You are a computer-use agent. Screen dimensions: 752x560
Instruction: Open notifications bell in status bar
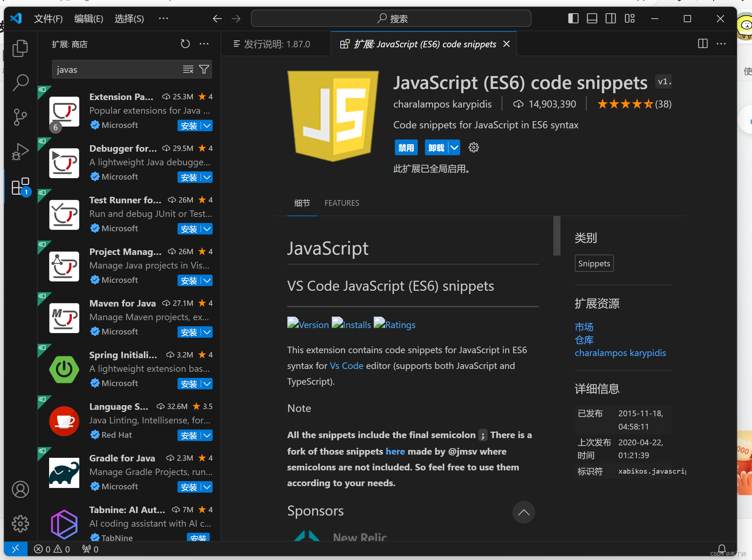pos(723,549)
